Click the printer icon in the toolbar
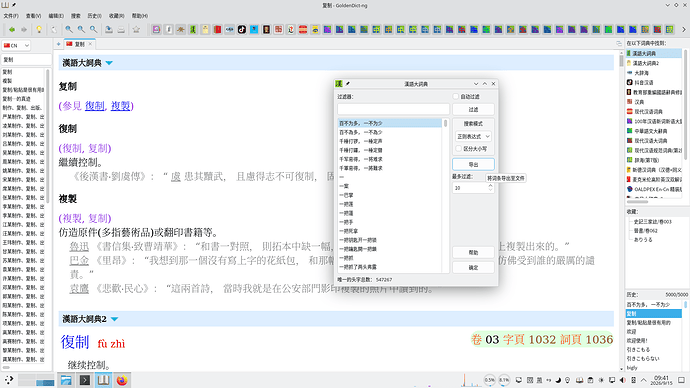This screenshot has width=690, height=388. click(x=121, y=29)
